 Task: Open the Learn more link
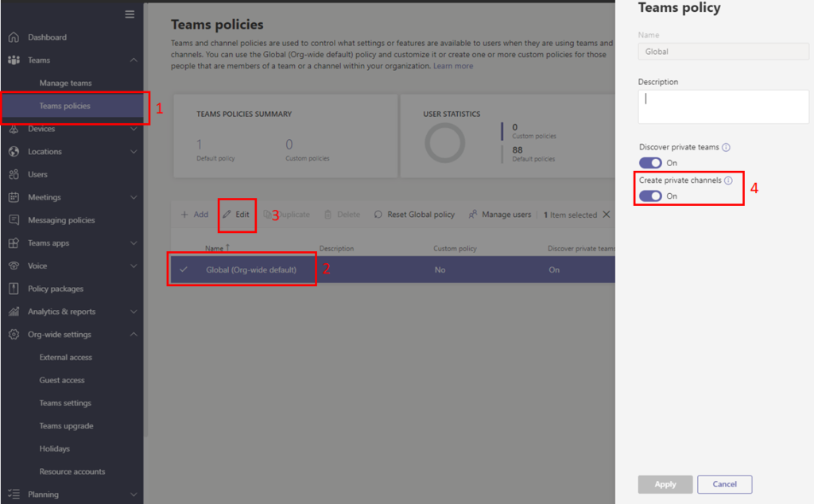click(453, 66)
